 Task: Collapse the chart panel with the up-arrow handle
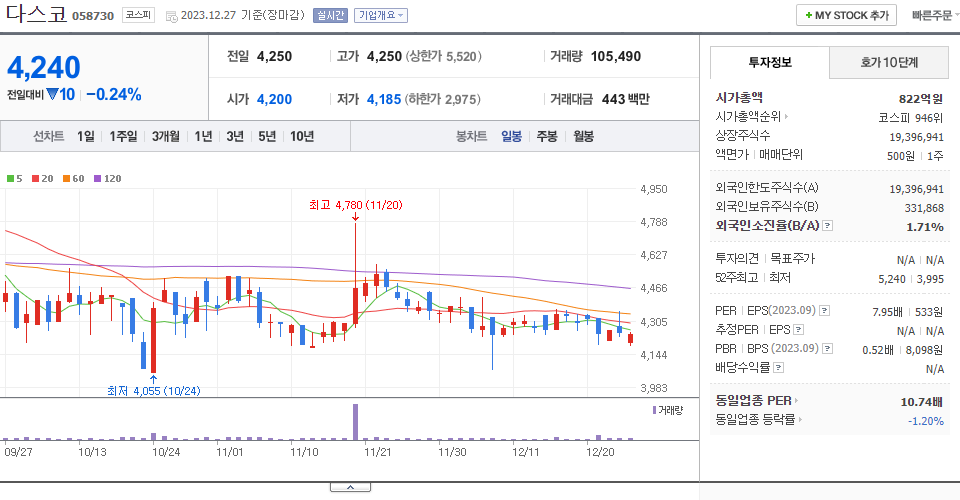pos(350,487)
